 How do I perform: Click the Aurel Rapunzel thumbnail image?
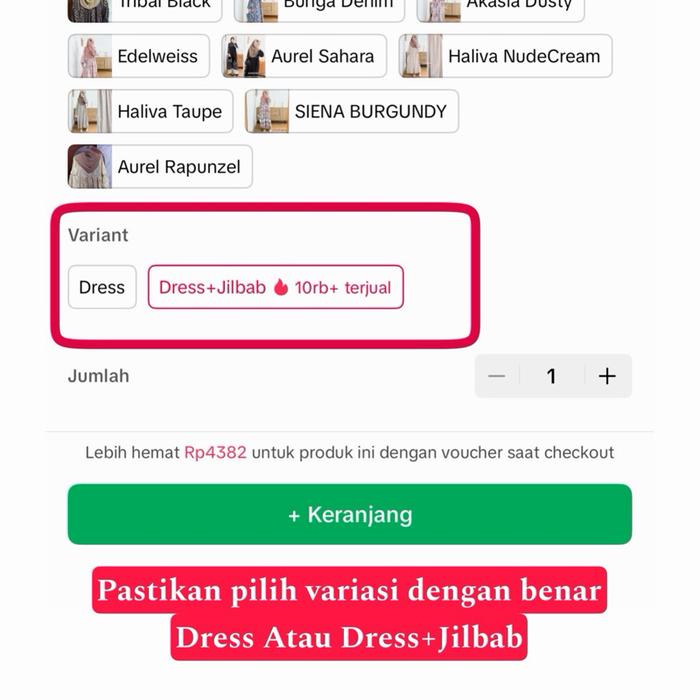pyautogui.click(x=90, y=167)
